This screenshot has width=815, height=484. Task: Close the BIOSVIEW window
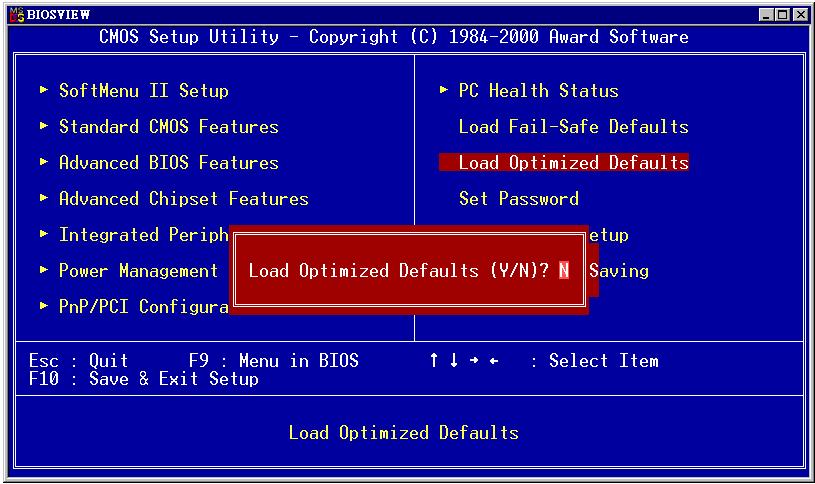pos(800,15)
